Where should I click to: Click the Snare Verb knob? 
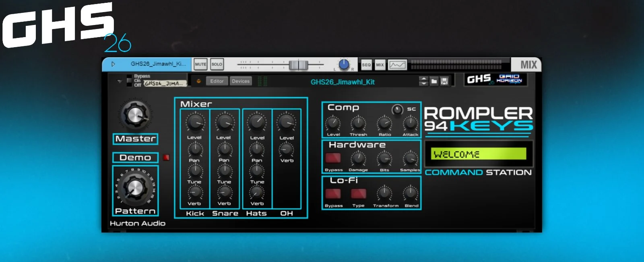tap(224, 193)
